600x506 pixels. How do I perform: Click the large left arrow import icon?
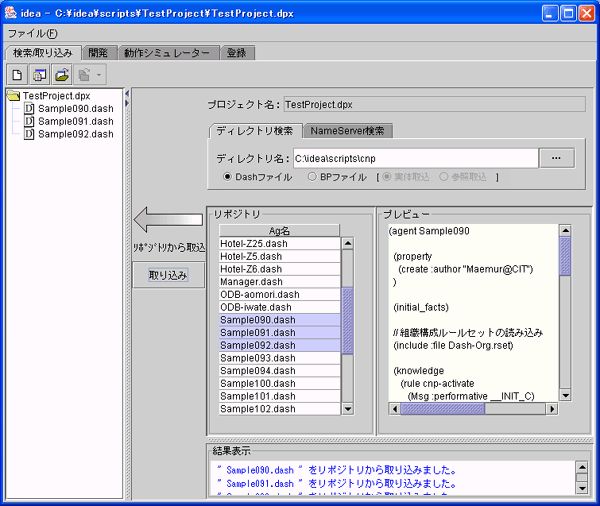169,219
